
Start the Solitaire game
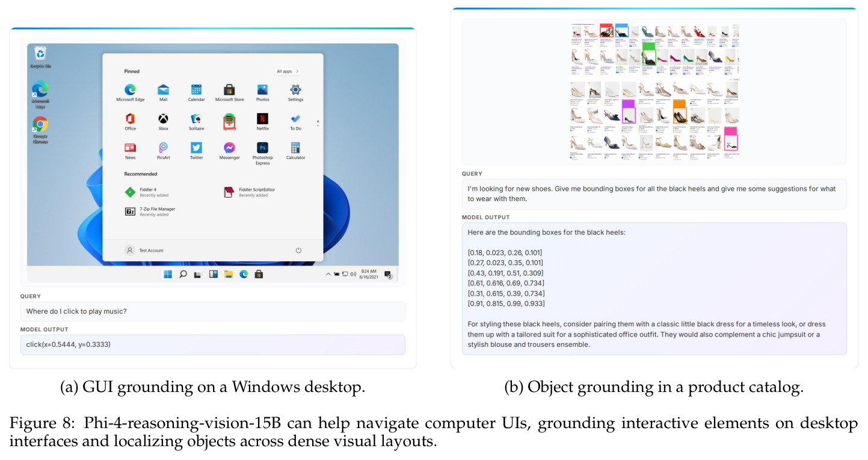[196, 122]
